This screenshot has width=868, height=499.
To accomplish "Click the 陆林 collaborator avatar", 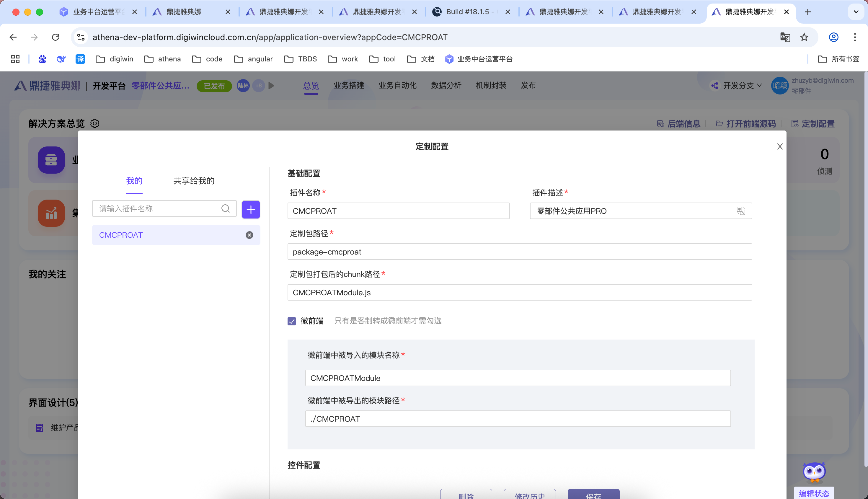I will coord(243,86).
